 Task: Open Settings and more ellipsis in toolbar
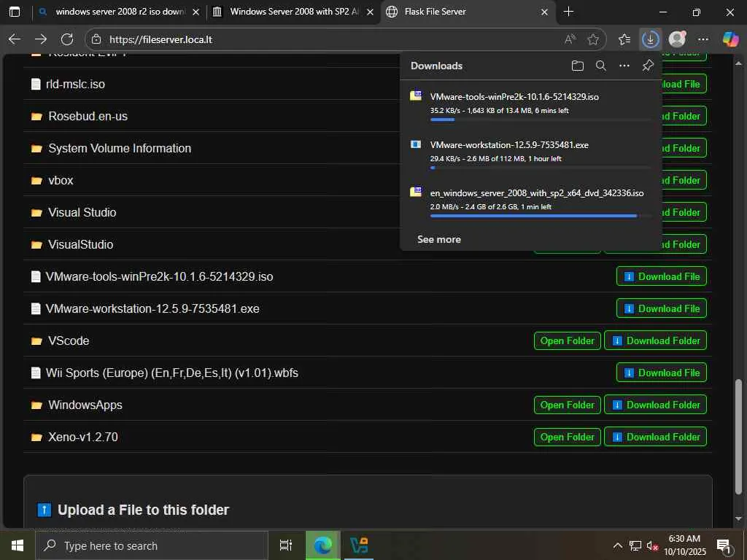(703, 39)
